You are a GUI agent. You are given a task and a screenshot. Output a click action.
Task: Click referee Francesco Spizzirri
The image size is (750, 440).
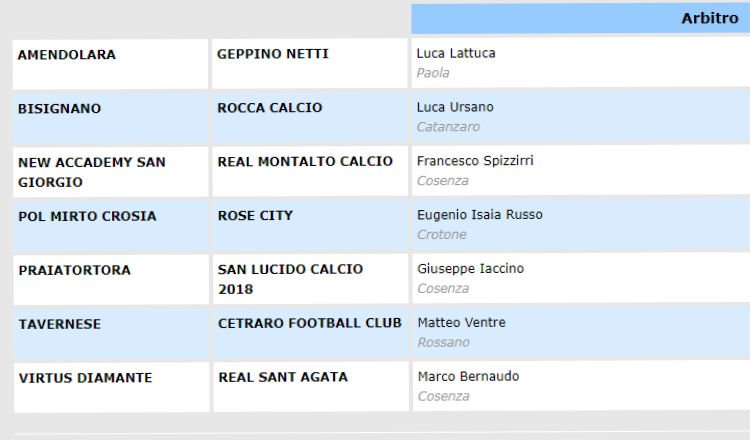coord(475,161)
